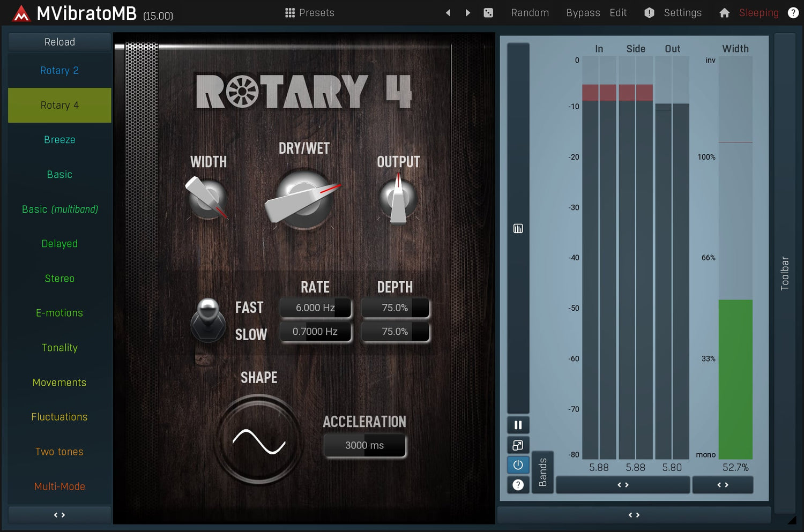Screen dimensions: 804x532
Task: Open the Shape waveform selector
Action: [x=259, y=441]
